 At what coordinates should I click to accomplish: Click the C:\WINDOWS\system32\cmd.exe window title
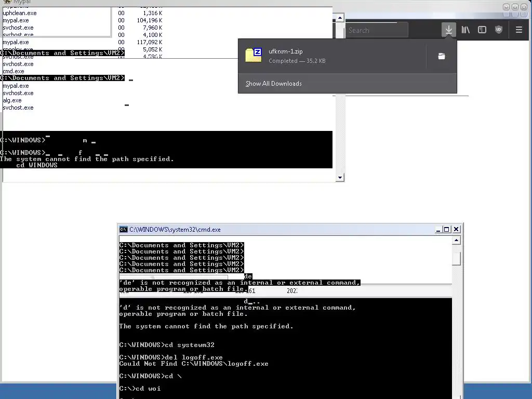point(175,230)
